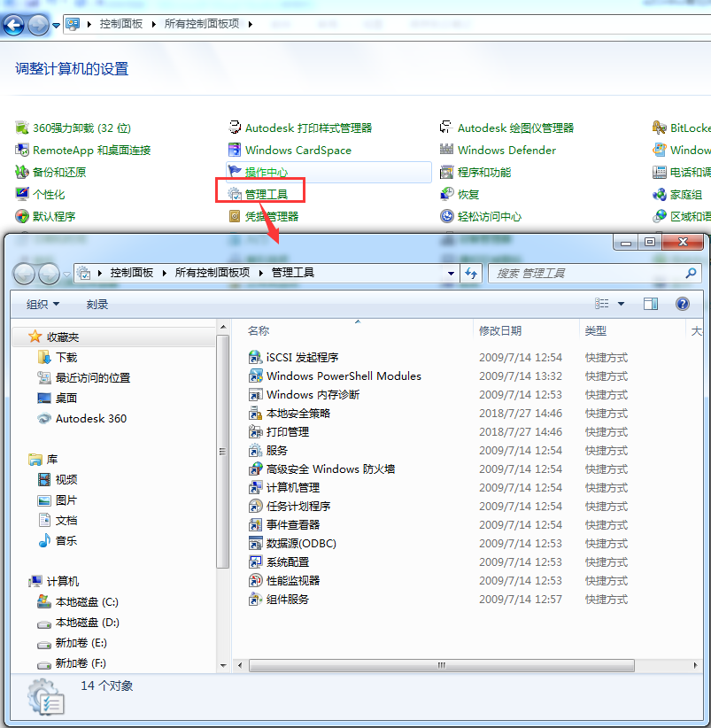Open 备份和还原 in control panel
This screenshot has height=728, width=711.
[x=50, y=172]
